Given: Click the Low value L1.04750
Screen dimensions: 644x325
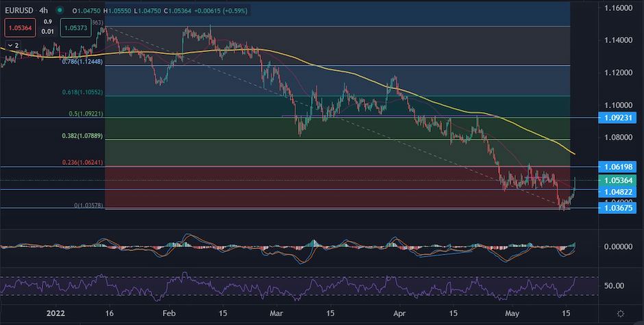Looking at the screenshot, I should pos(149,11).
